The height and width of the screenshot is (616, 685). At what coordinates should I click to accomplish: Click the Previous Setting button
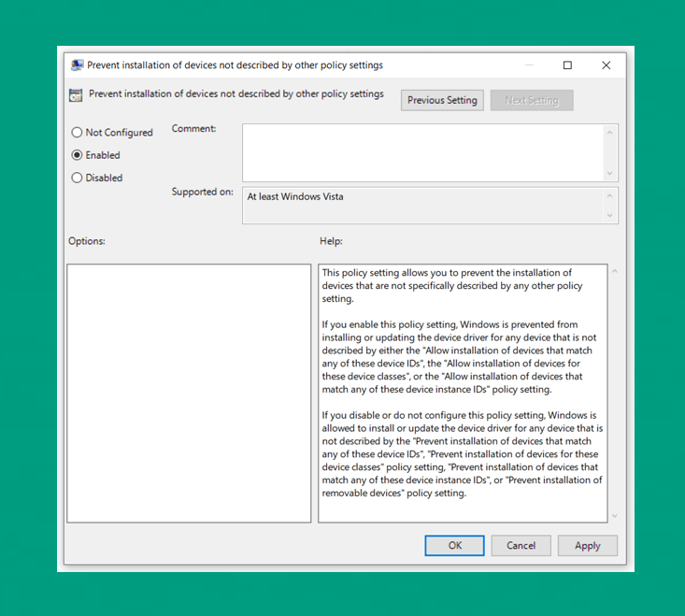tap(442, 100)
